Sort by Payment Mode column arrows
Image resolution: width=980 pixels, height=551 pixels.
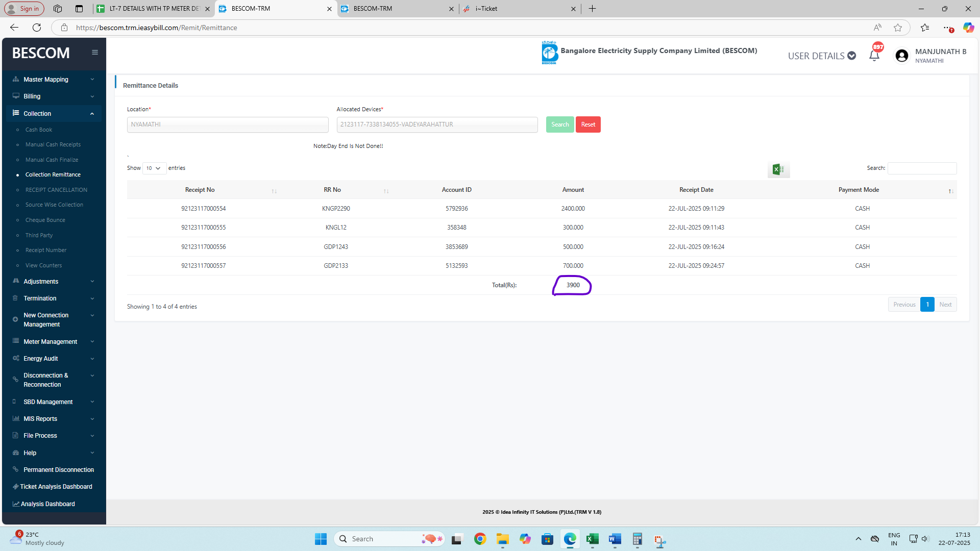point(950,191)
